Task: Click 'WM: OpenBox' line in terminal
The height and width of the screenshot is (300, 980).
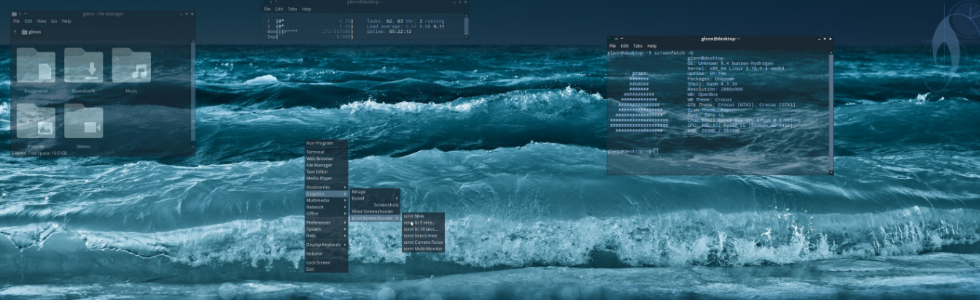Action: tap(704, 94)
